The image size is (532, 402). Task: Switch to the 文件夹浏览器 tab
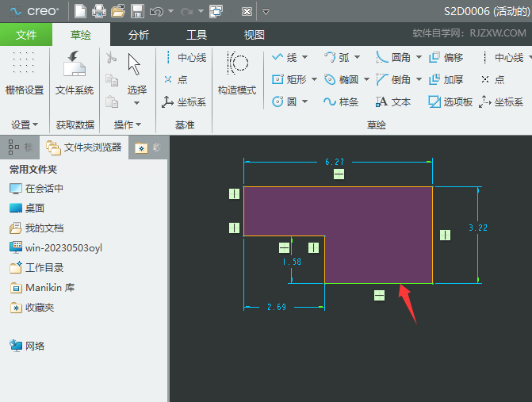(x=84, y=147)
